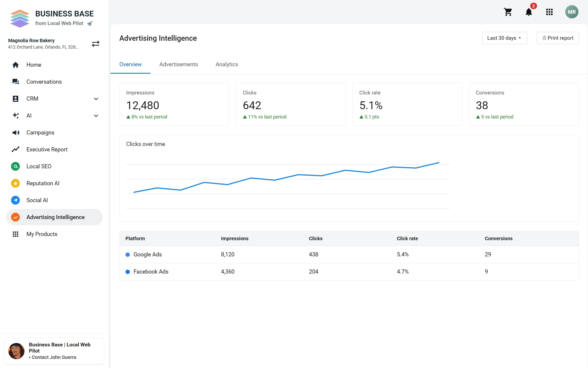Image resolution: width=588 pixels, height=368 pixels.
Task: Open notifications bell with badge
Action: pos(529,12)
